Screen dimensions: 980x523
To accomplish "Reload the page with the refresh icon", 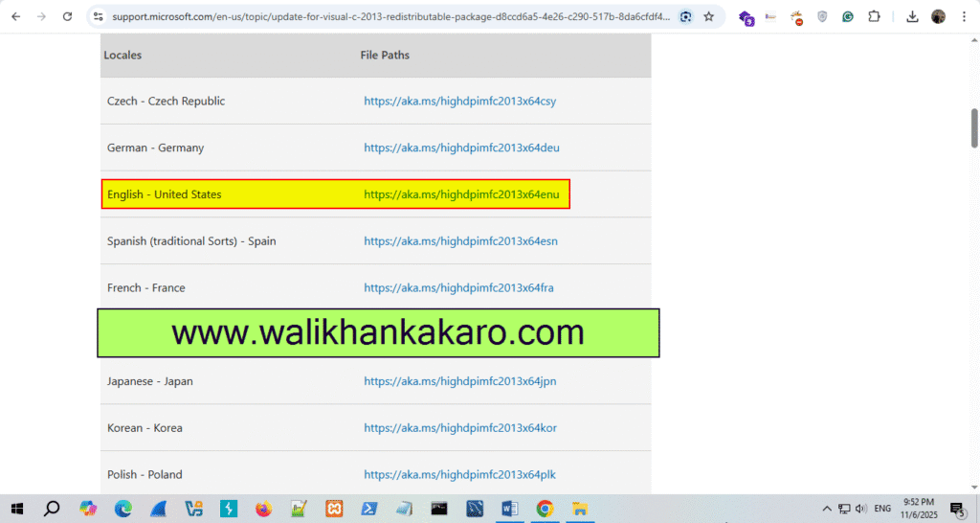I will pos(66,16).
